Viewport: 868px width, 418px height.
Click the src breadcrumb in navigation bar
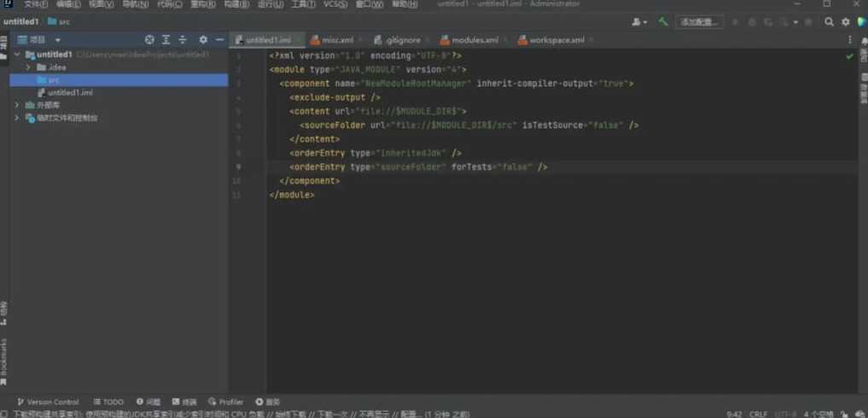coord(59,21)
